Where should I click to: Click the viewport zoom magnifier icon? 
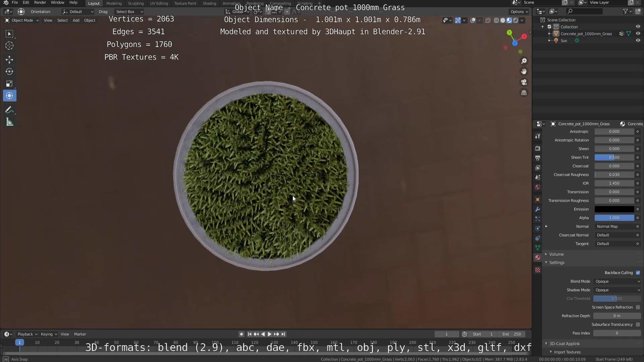(524, 61)
